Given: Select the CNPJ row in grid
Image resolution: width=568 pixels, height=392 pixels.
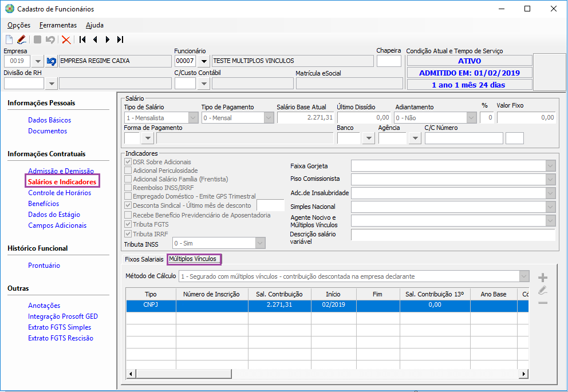Looking at the screenshot, I should (327, 305).
